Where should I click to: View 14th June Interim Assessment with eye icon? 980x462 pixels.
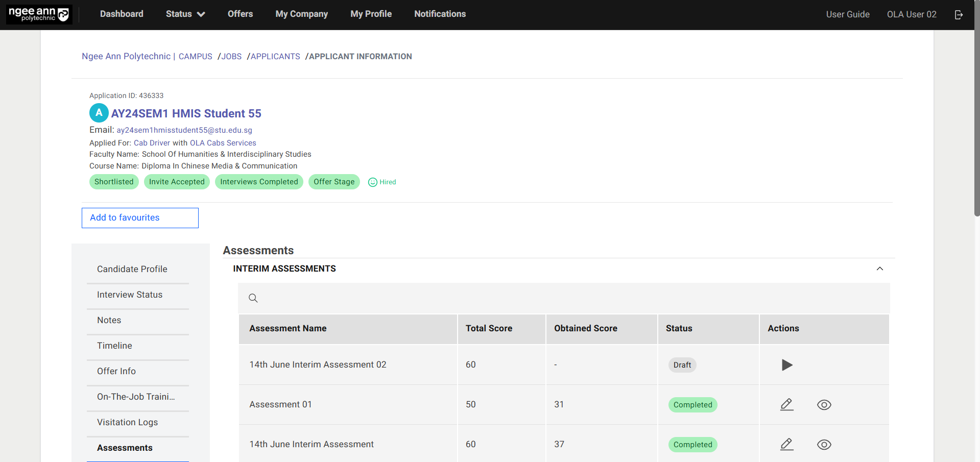pyautogui.click(x=824, y=445)
